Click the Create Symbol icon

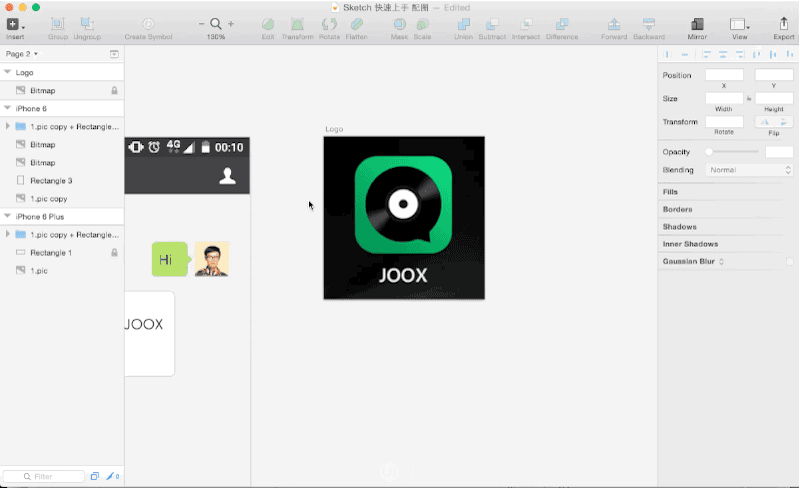click(148, 24)
